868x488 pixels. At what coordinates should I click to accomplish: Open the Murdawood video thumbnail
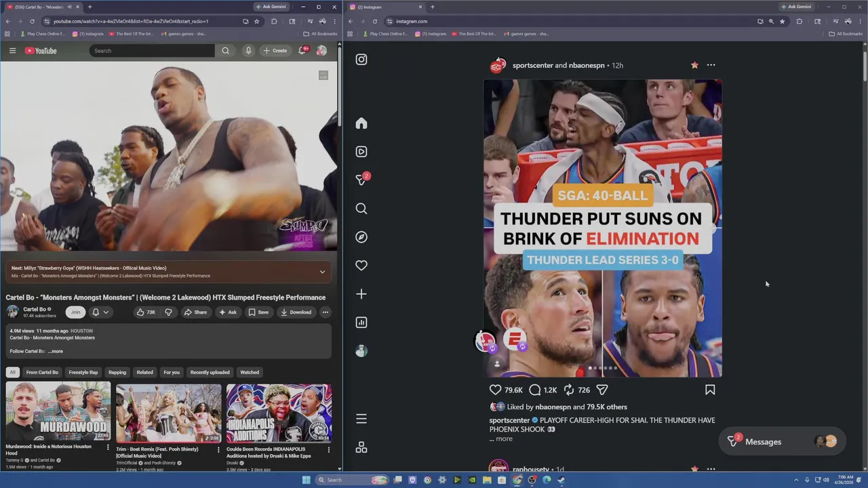[x=58, y=412]
